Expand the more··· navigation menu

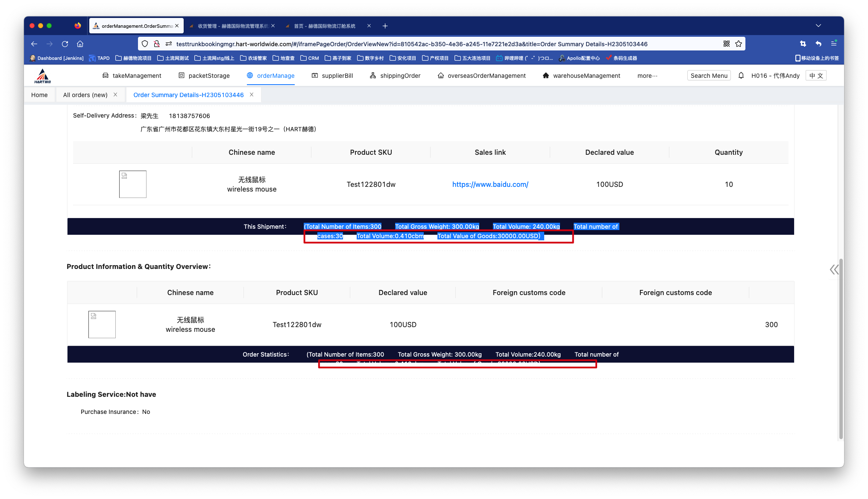(x=647, y=76)
